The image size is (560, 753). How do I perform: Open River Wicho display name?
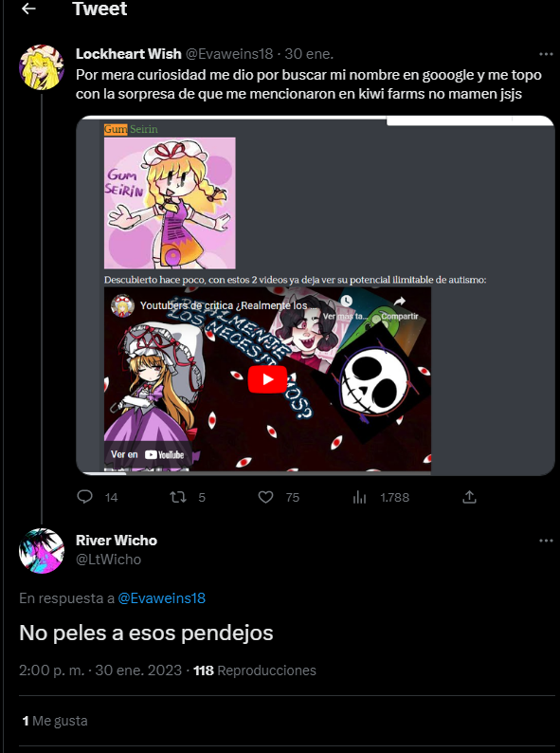(x=117, y=541)
